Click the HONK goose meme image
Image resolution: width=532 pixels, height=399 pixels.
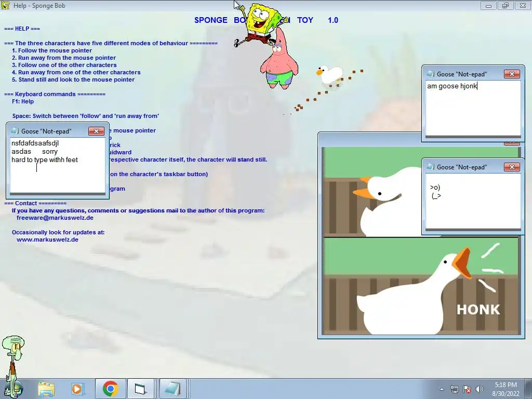click(x=421, y=286)
